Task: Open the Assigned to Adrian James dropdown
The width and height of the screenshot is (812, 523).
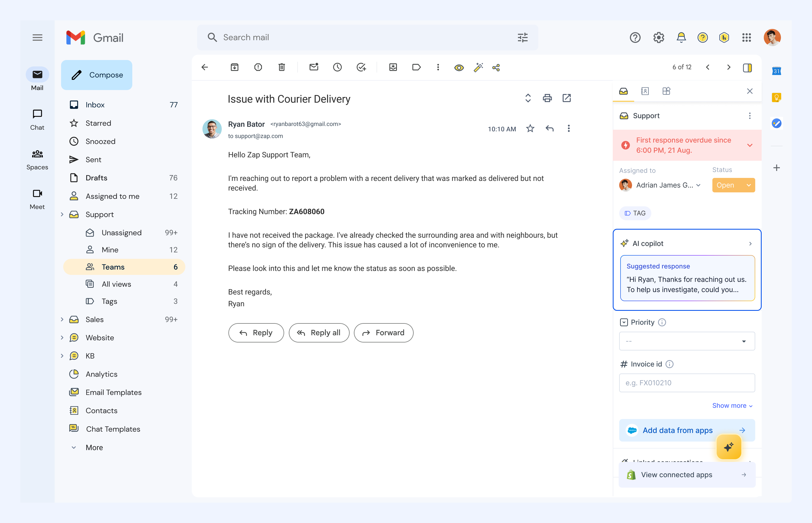Action: coord(660,185)
